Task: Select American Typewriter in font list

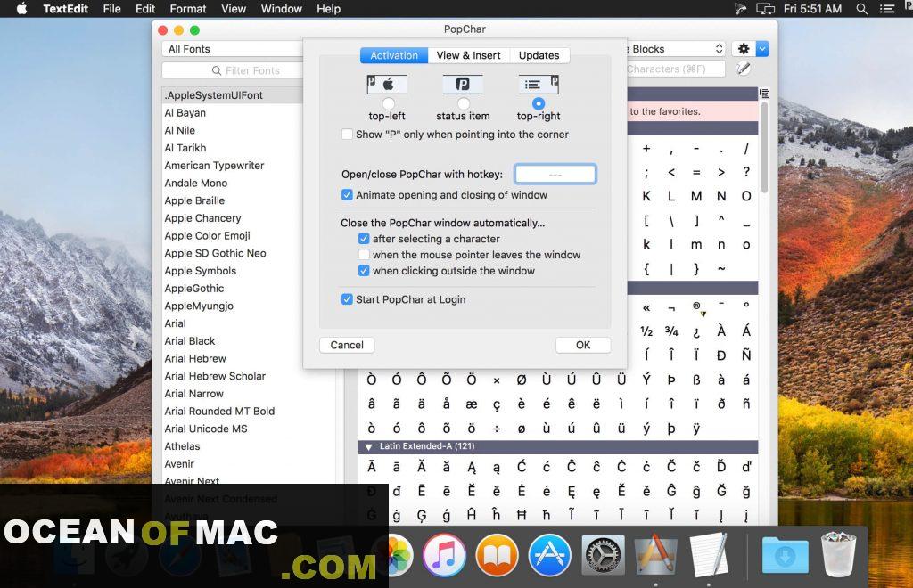Action: (x=214, y=165)
